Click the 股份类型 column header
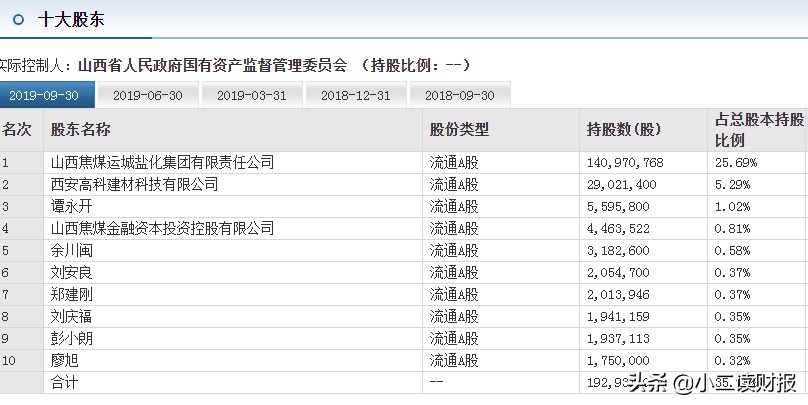 (459, 130)
